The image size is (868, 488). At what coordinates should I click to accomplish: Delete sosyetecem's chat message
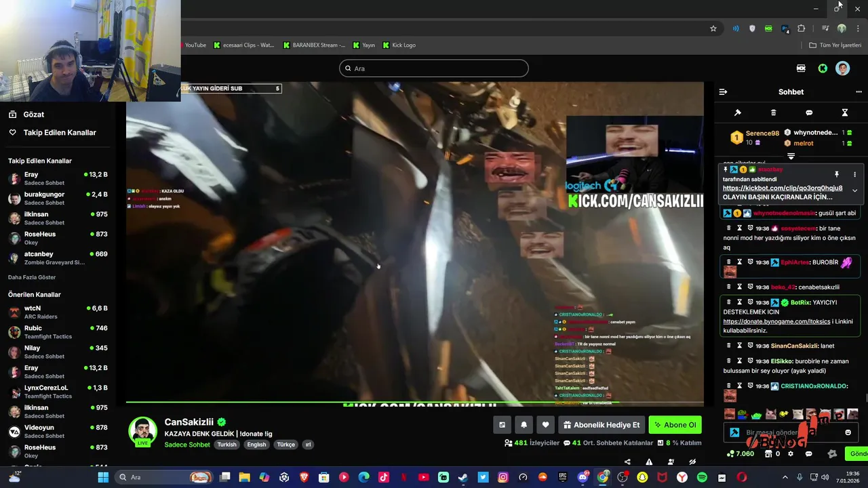point(729,228)
